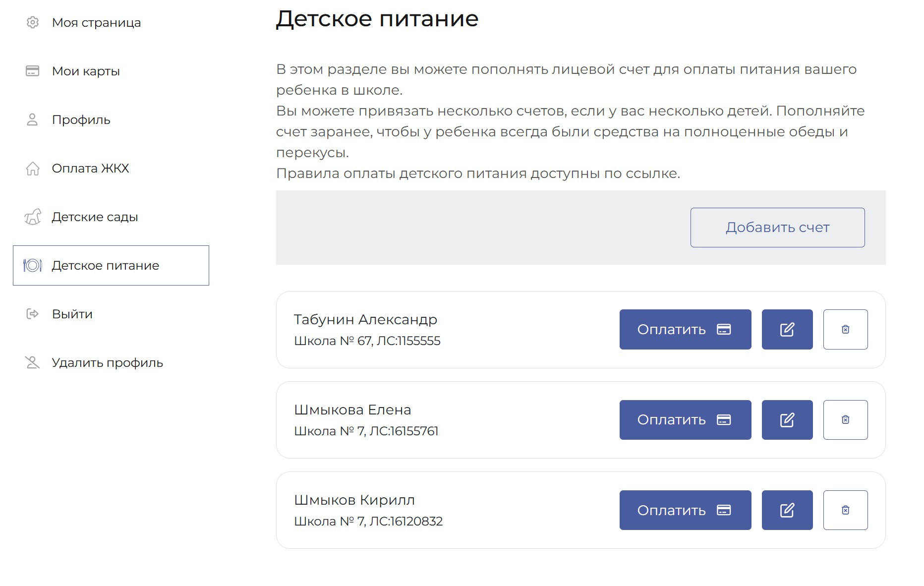Image resolution: width=924 pixels, height=586 pixels.
Task: Click the edit icon for Шмыков Кирилл
Action: pyautogui.click(x=787, y=510)
